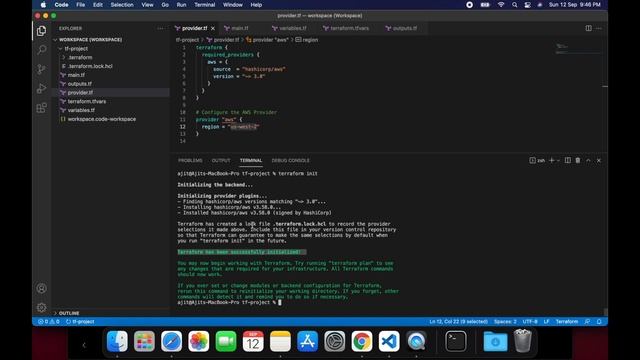Image resolution: width=640 pixels, height=360 pixels.
Task: Open Wi-Fi status in menu bar
Action: click(x=500, y=5)
